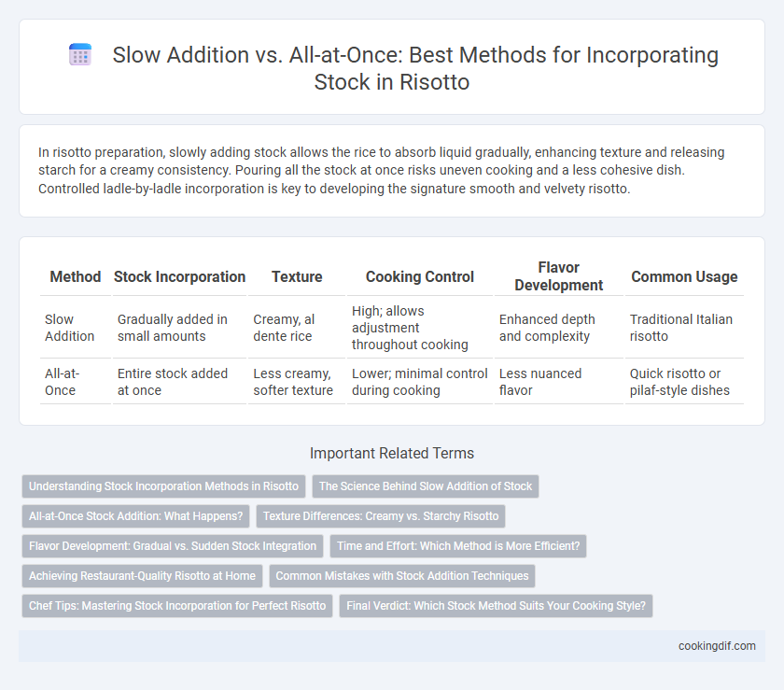Click the 'Cooking Control' column header

click(419, 276)
